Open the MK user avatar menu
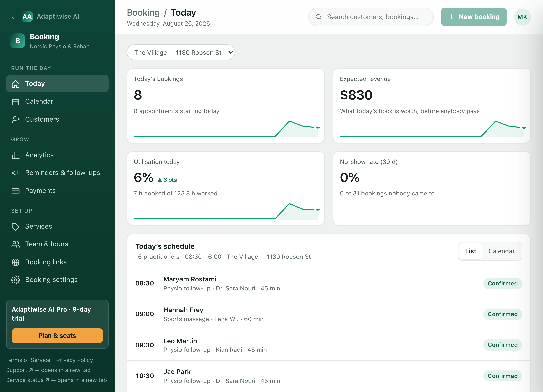 tap(522, 17)
